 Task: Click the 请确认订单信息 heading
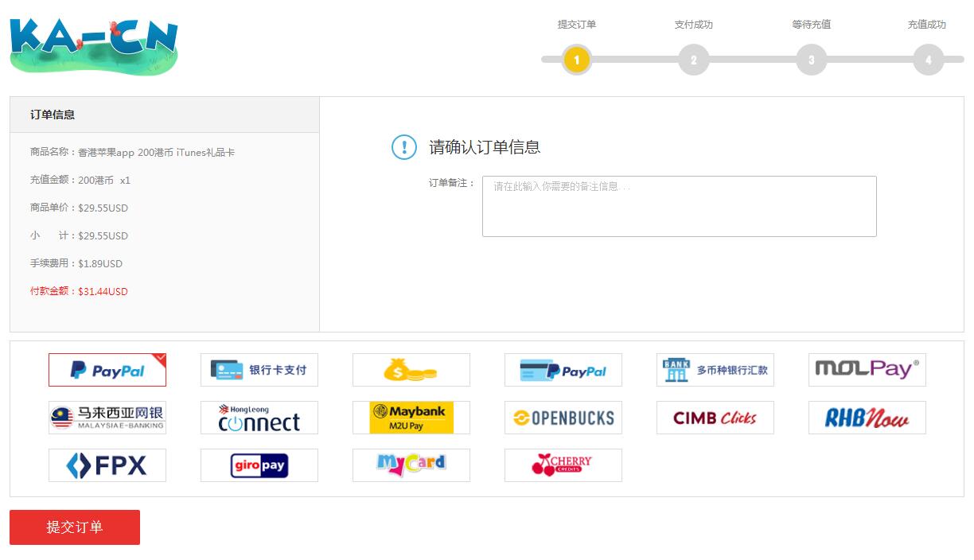[x=485, y=147]
